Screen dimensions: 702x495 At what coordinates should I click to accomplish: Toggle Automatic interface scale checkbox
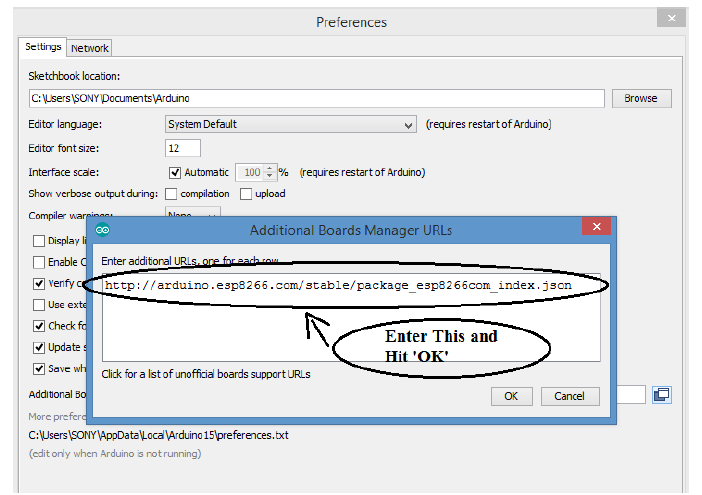[x=175, y=172]
